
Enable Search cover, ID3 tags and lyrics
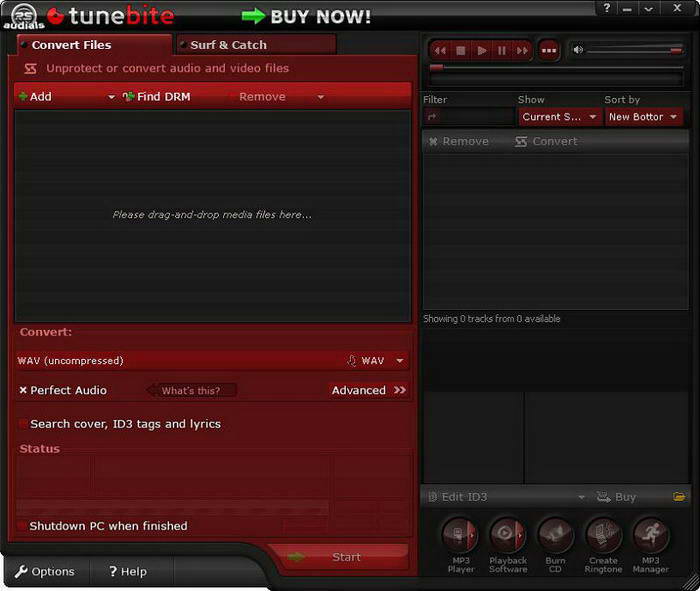tap(23, 424)
